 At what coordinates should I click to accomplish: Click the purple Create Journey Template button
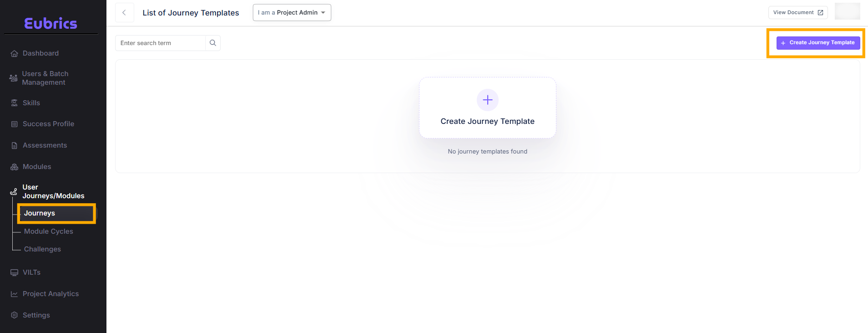click(x=818, y=43)
